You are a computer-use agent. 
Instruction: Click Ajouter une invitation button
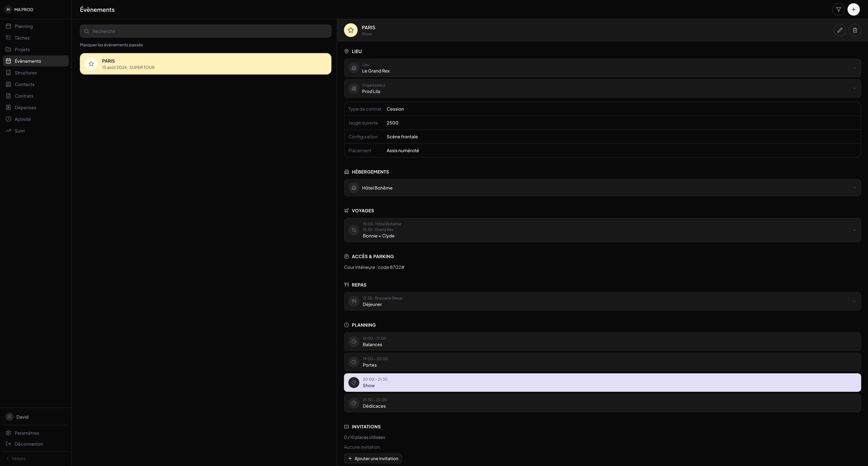click(x=373, y=458)
